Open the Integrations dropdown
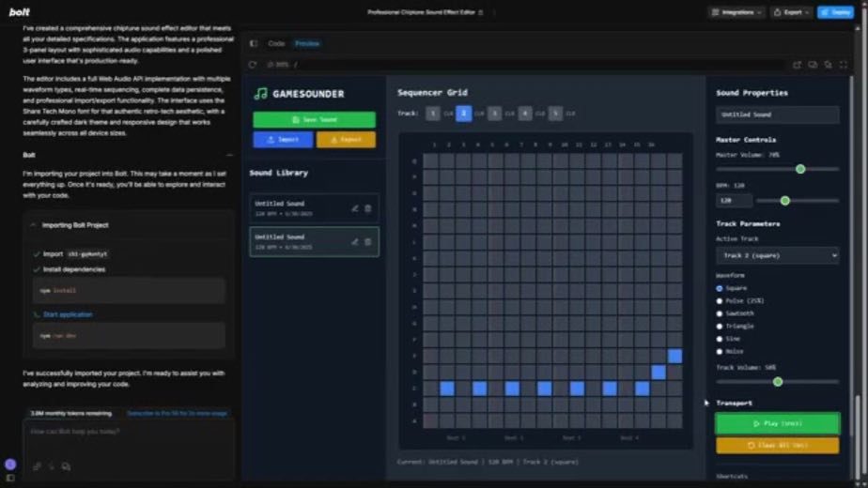This screenshot has width=868, height=488. [x=736, y=12]
